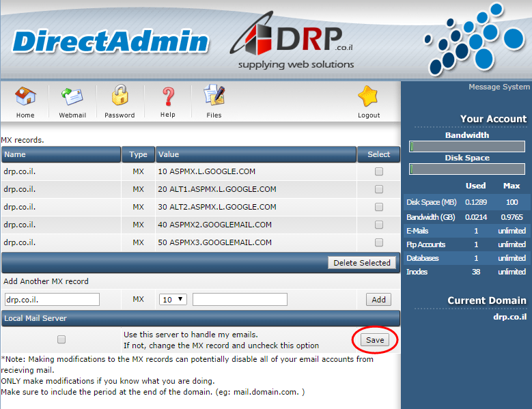Open the Files notepad icon
The height and width of the screenshot is (409, 532).
[x=214, y=97]
